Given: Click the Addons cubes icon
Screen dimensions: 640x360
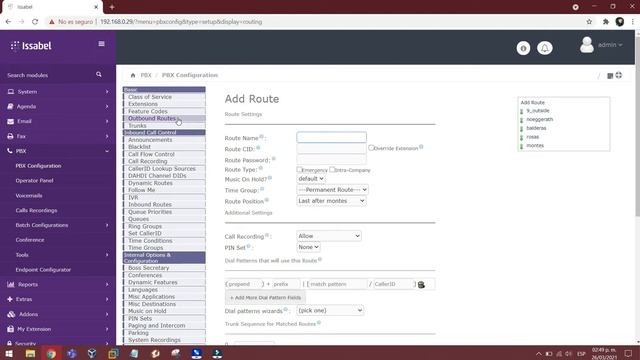Looking at the screenshot, I should 11,314.
